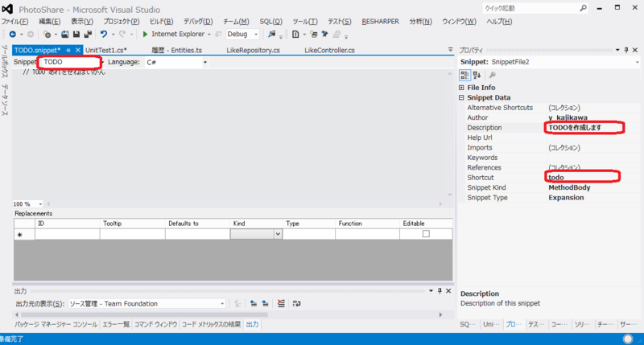Click the Snippet name field TODO
The width and height of the screenshot is (644, 345).
click(x=70, y=62)
